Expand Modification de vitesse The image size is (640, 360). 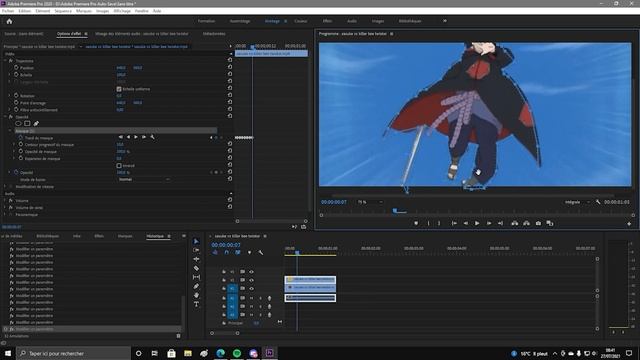coord(5,187)
